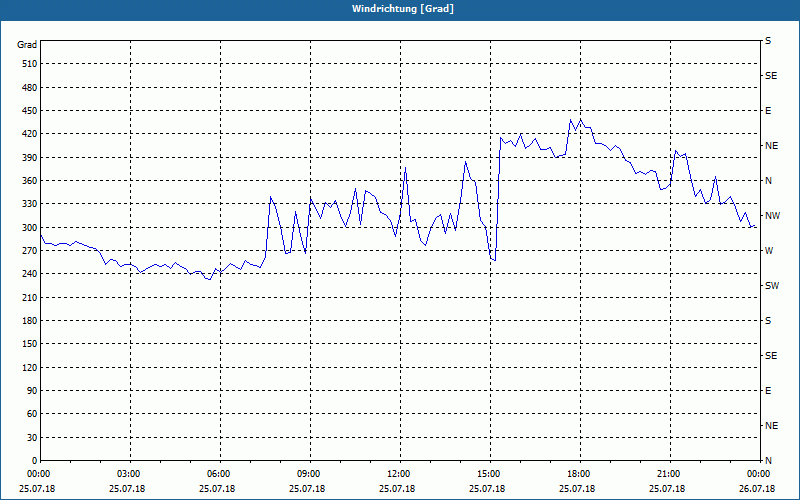Viewport: 800px width, 500px height.
Task: Click the 06:00 time label
Action: click(x=218, y=474)
